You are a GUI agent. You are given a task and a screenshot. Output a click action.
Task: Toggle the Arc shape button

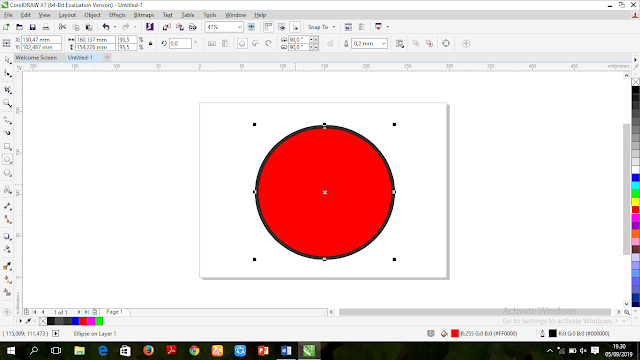pyautogui.click(x=268, y=43)
